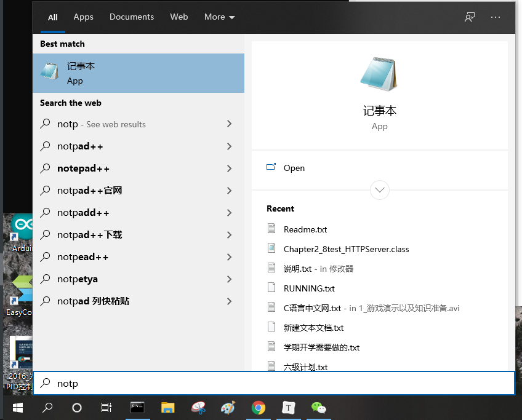Open recent file Chapter2_8test_HTTPServer.class
Viewport: 522px width, 420px height.
tap(346, 249)
